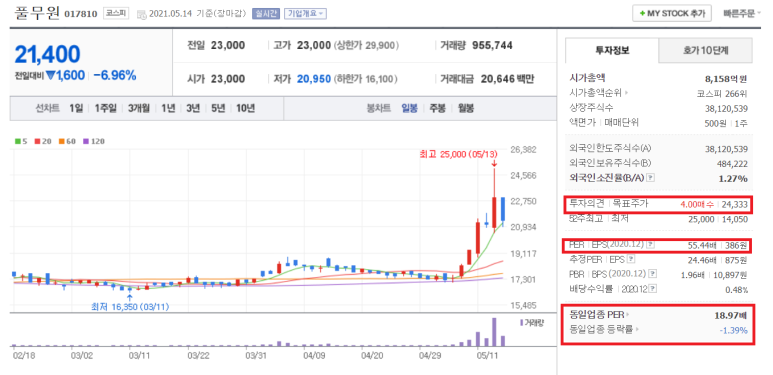This screenshot has height=375, width=773.
Task: Select the 월봉 candlestick chart
Action: pyautogui.click(x=465, y=108)
